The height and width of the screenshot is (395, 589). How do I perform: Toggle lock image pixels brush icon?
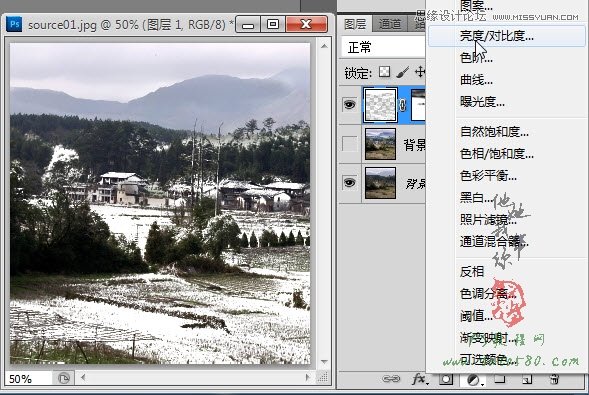[x=402, y=72]
